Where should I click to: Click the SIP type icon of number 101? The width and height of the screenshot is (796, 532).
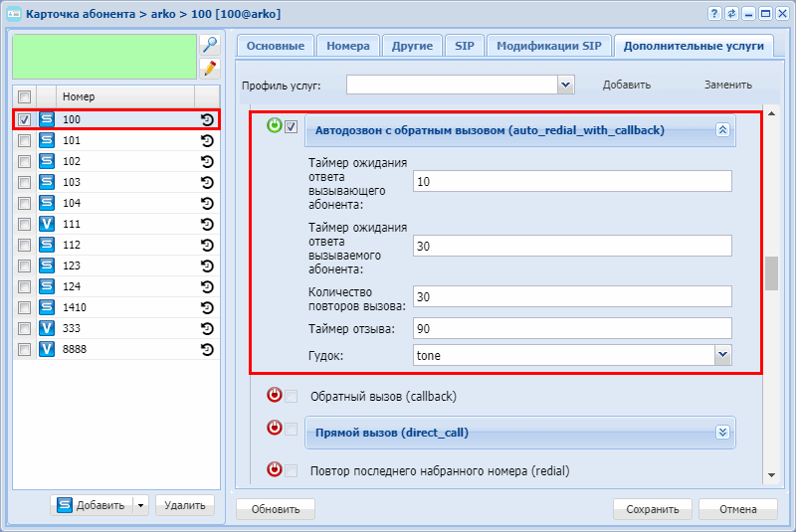point(47,140)
